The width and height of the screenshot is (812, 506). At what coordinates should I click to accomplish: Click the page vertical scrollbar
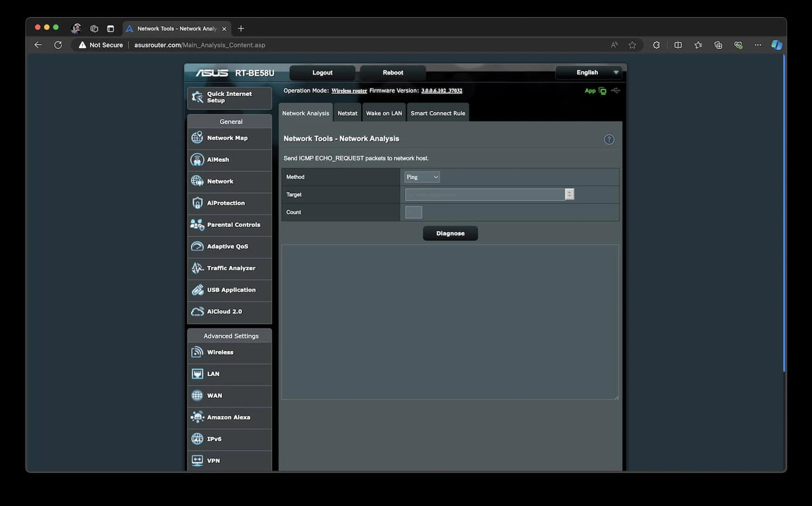[x=784, y=213]
